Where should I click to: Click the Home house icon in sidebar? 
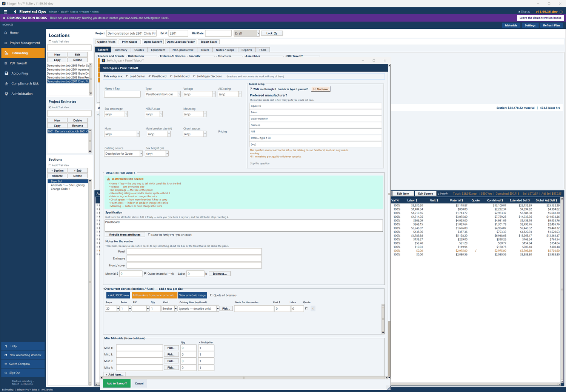[x=6, y=33]
